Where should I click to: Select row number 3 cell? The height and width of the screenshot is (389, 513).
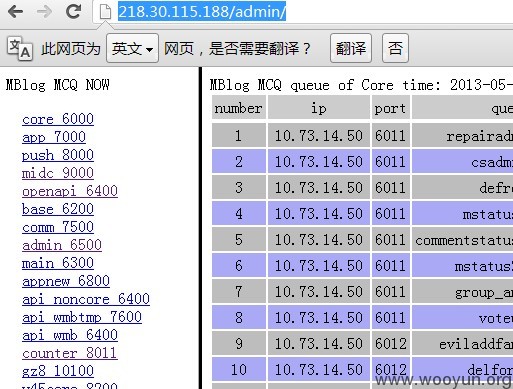click(239, 187)
